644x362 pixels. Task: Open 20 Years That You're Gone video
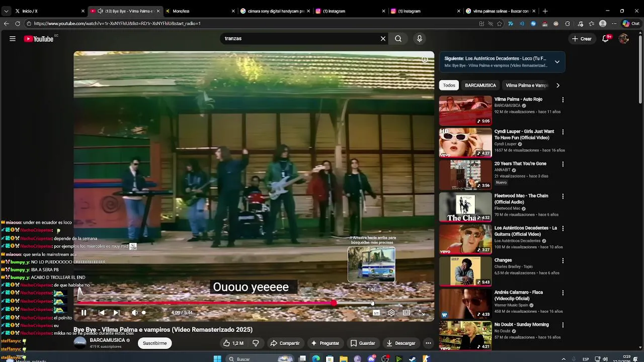[x=465, y=175]
